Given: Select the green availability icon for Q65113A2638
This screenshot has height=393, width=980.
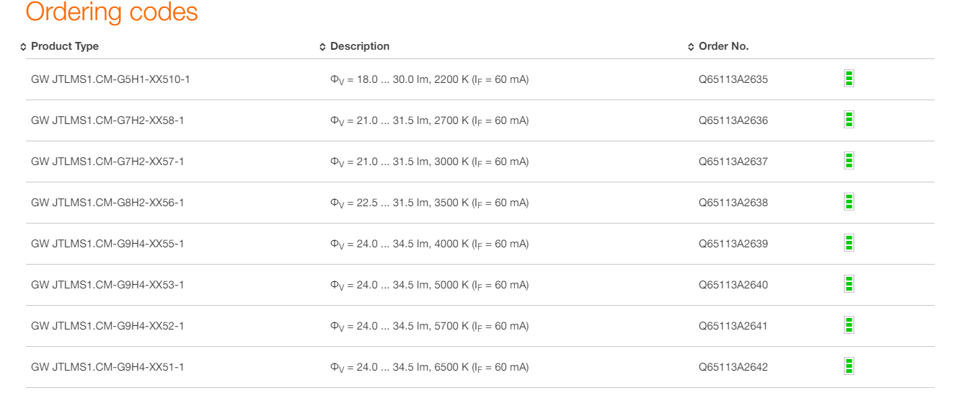Looking at the screenshot, I should tap(849, 202).
